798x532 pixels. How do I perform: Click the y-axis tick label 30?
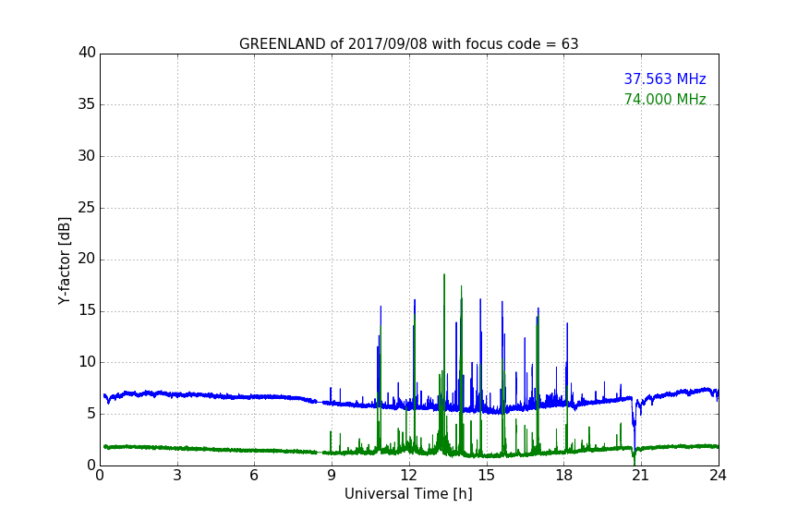tap(87, 156)
